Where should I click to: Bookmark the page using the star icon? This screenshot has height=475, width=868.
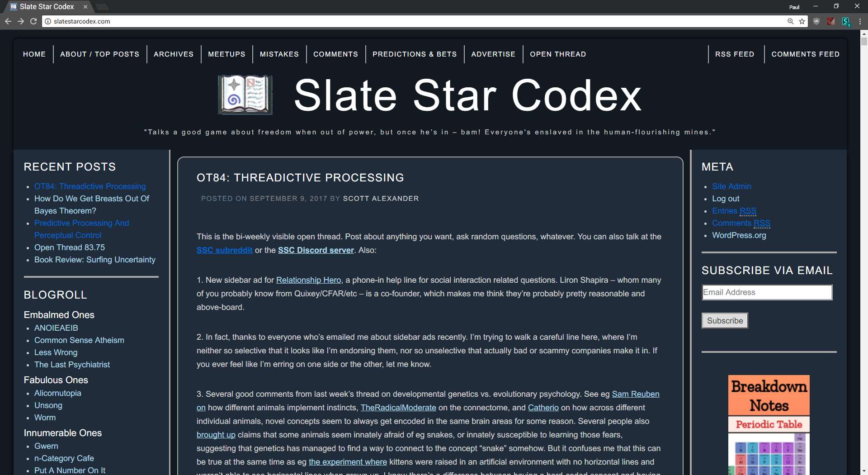[802, 21]
